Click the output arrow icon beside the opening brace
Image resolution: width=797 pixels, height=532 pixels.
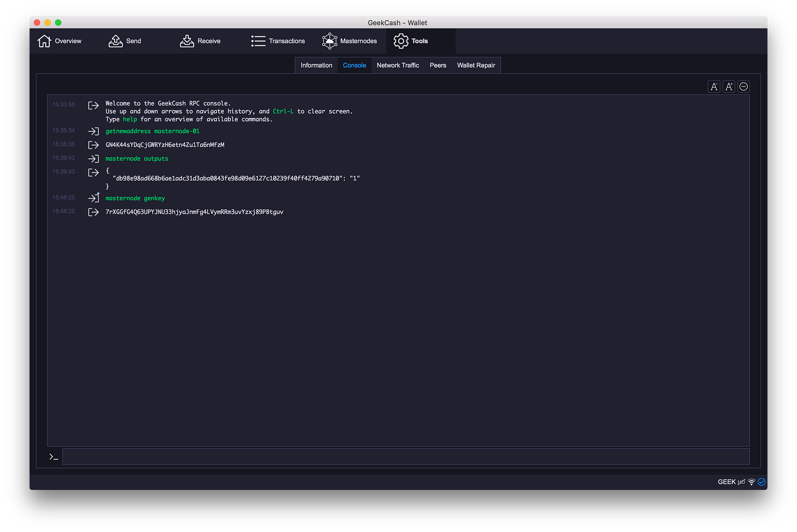click(93, 172)
